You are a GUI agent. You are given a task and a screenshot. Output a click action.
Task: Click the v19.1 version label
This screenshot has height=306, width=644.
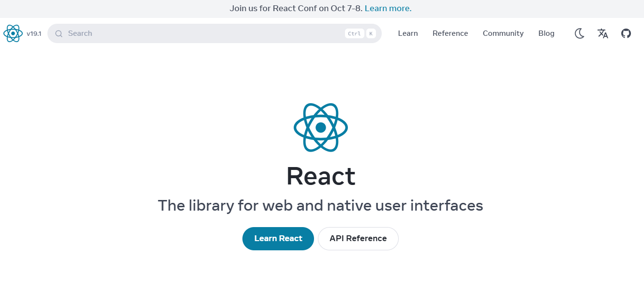tap(34, 33)
